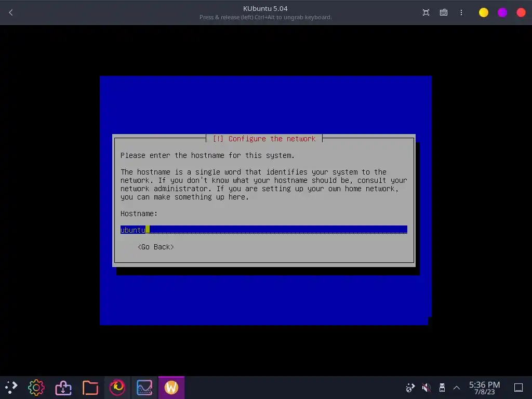The image size is (532, 399).
Task: Select the <Go Back> button
Action: (x=156, y=247)
